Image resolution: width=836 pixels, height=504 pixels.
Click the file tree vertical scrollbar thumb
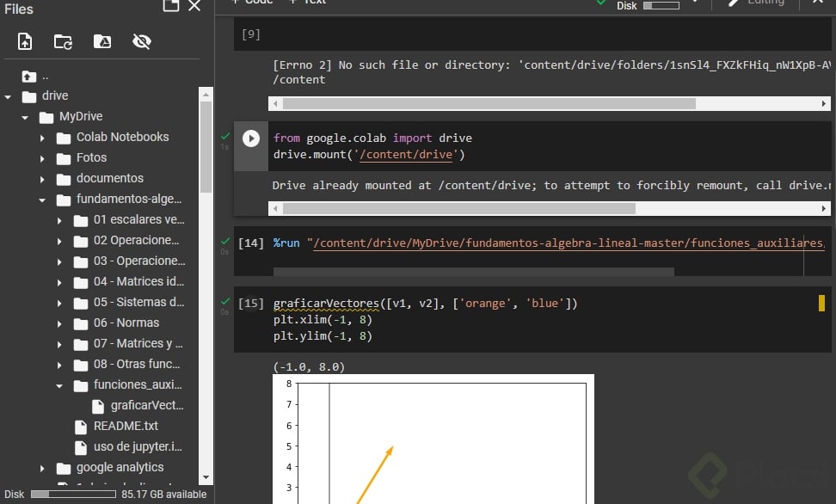[x=206, y=147]
